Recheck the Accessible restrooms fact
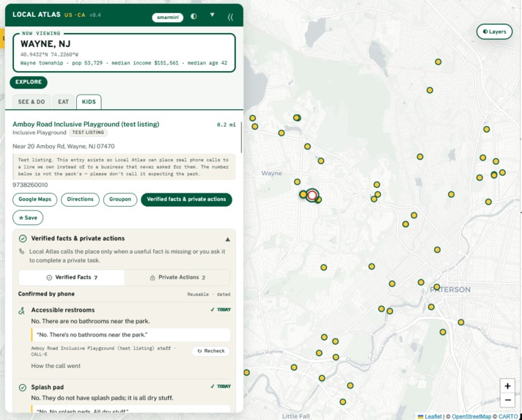 pyautogui.click(x=210, y=351)
